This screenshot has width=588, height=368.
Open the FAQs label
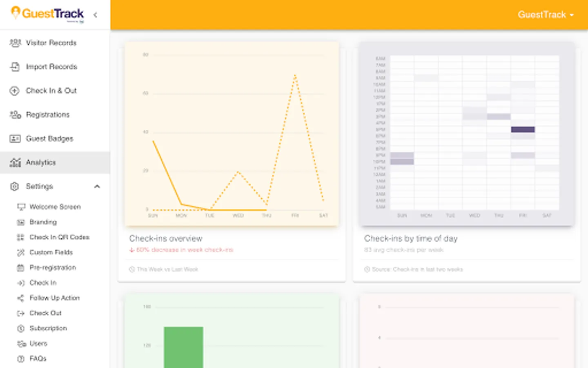[38, 359]
